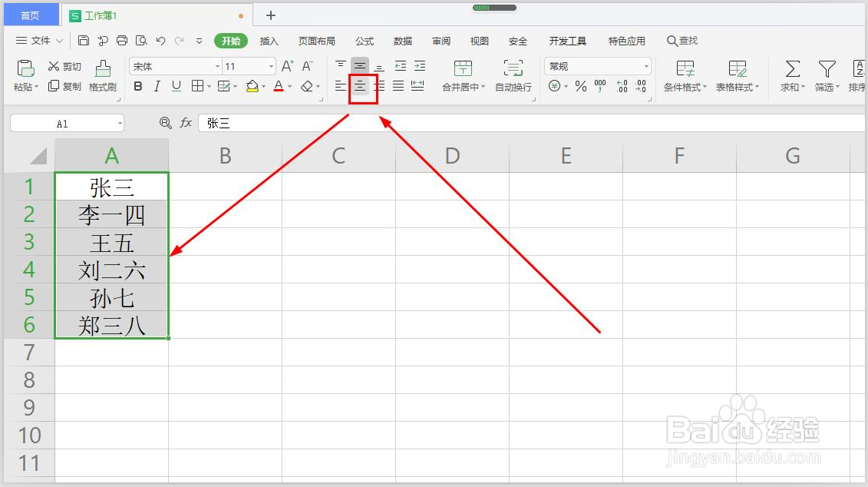Toggle horizontal center alignment
868x487 pixels.
pyautogui.click(x=360, y=86)
